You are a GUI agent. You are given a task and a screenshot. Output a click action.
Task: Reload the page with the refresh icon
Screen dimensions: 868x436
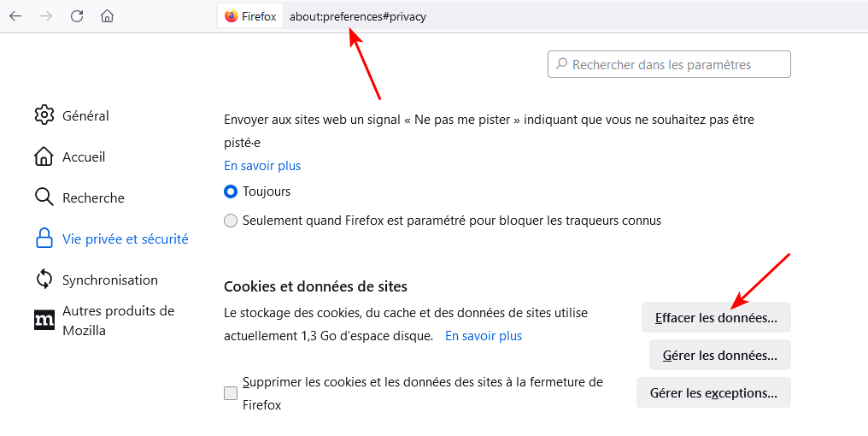(x=77, y=16)
